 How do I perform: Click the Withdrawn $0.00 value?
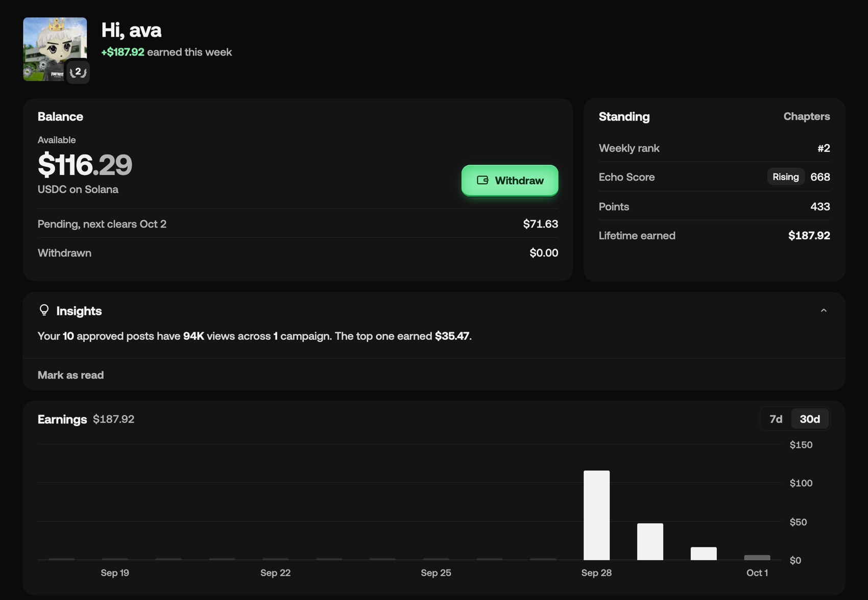(544, 253)
